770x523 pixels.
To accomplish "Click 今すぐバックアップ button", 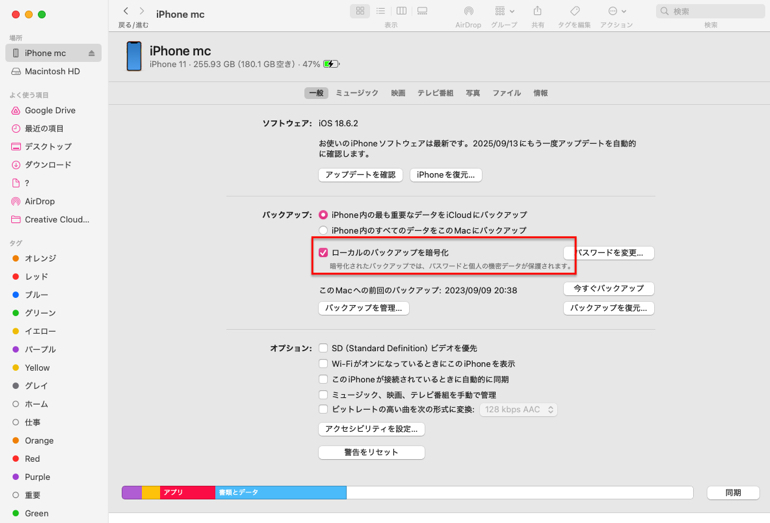I will (x=608, y=289).
